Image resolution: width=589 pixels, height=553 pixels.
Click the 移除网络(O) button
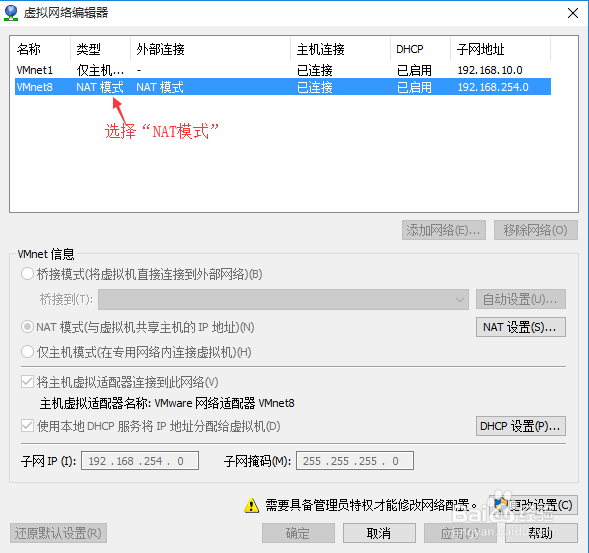click(x=536, y=230)
